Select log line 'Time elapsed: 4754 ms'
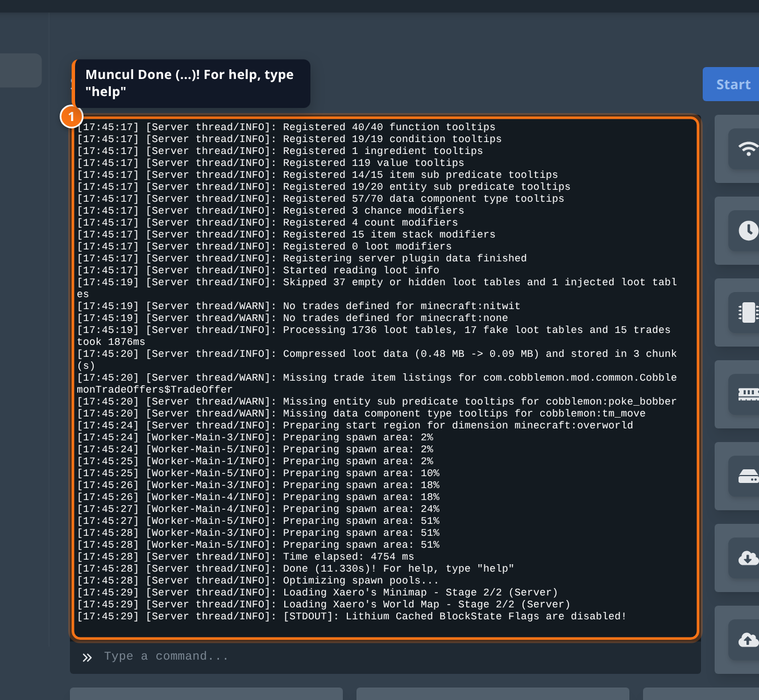The height and width of the screenshot is (700, 759). (246, 557)
